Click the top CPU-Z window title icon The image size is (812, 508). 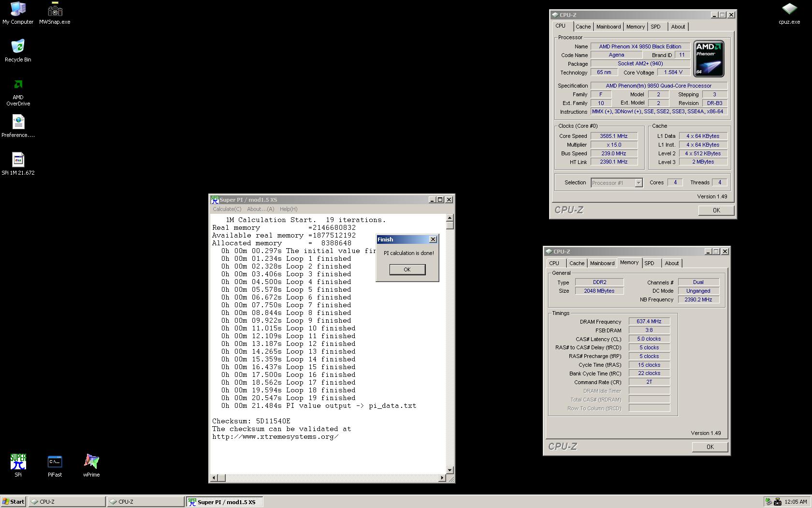(x=555, y=15)
